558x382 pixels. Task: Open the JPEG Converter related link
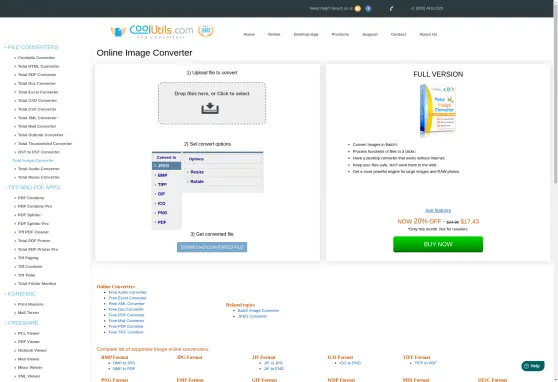pyautogui.click(x=252, y=316)
